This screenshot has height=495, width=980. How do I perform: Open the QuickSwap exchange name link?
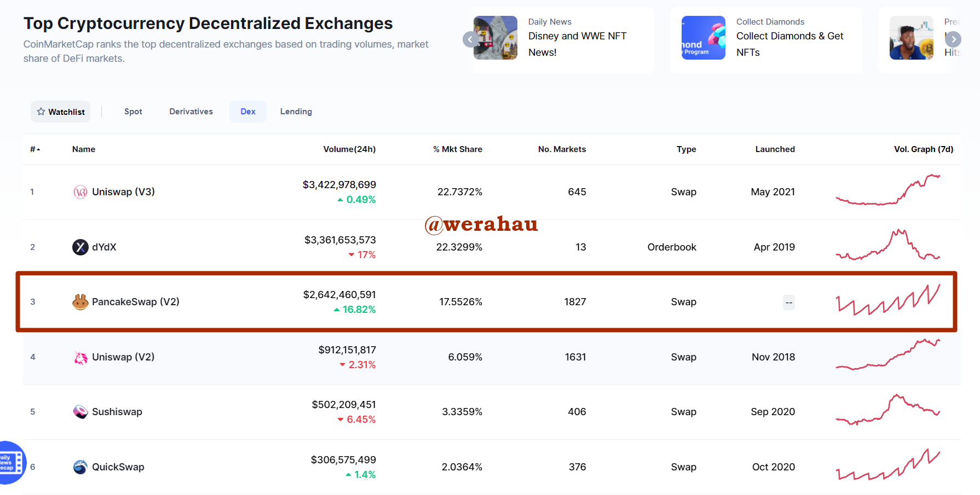point(118,467)
